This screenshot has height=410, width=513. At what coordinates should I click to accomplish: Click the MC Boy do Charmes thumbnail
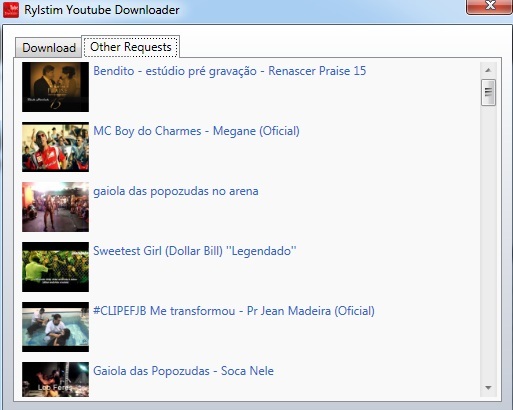[x=55, y=147]
